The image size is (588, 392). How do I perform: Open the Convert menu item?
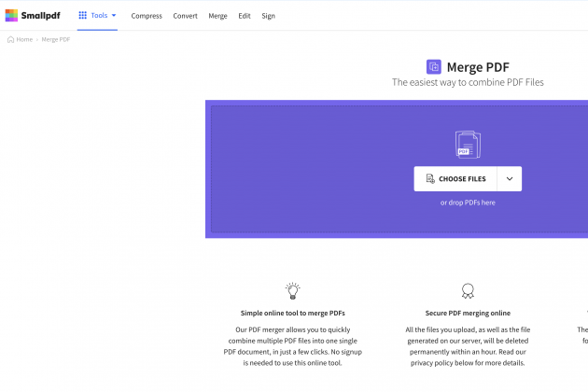point(185,16)
